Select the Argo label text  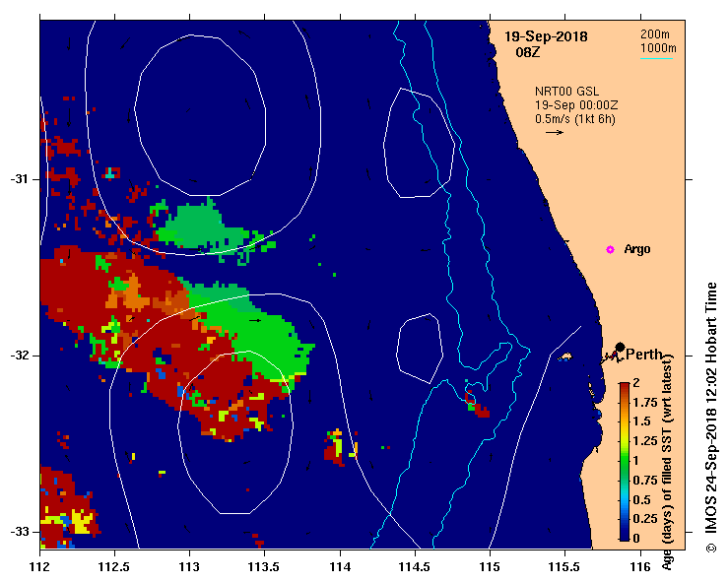(637, 249)
